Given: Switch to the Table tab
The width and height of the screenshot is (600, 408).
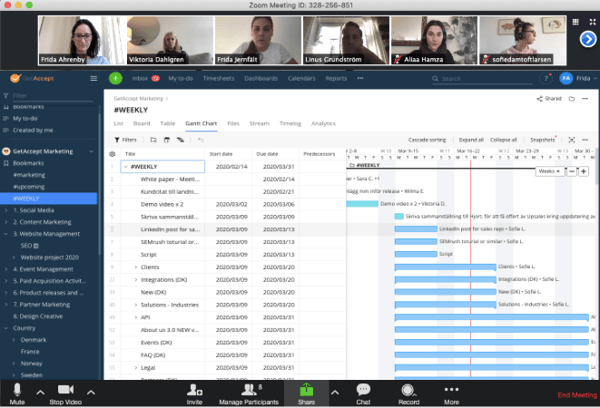Looking at the screenshot, I should pos(168,123).
